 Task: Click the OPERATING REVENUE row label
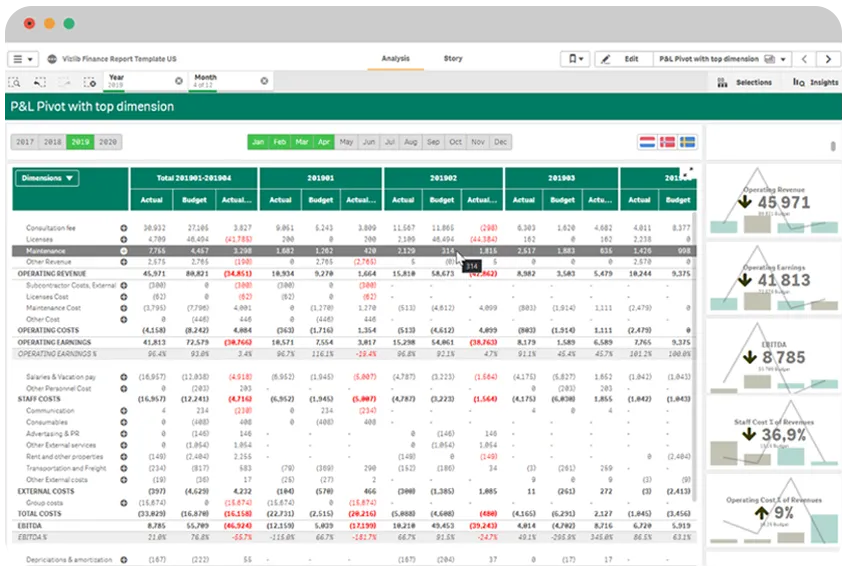pos(52,275)
